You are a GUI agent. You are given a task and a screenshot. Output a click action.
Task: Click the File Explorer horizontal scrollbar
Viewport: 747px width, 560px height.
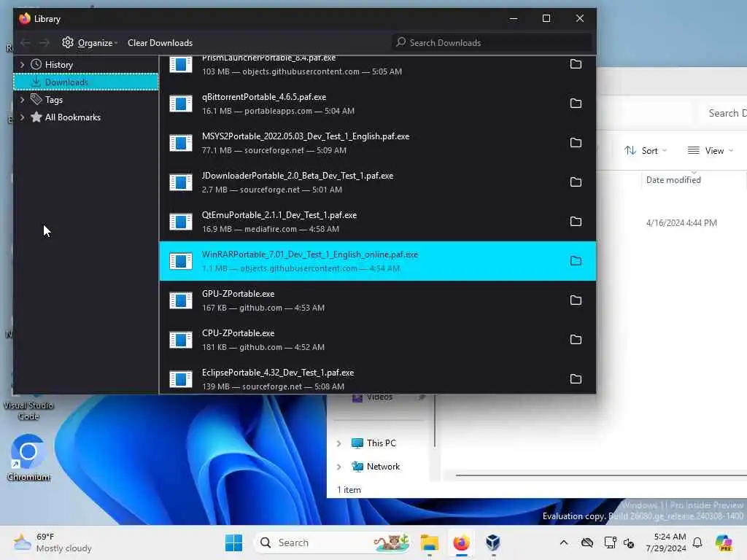click(x=601, y=475)
